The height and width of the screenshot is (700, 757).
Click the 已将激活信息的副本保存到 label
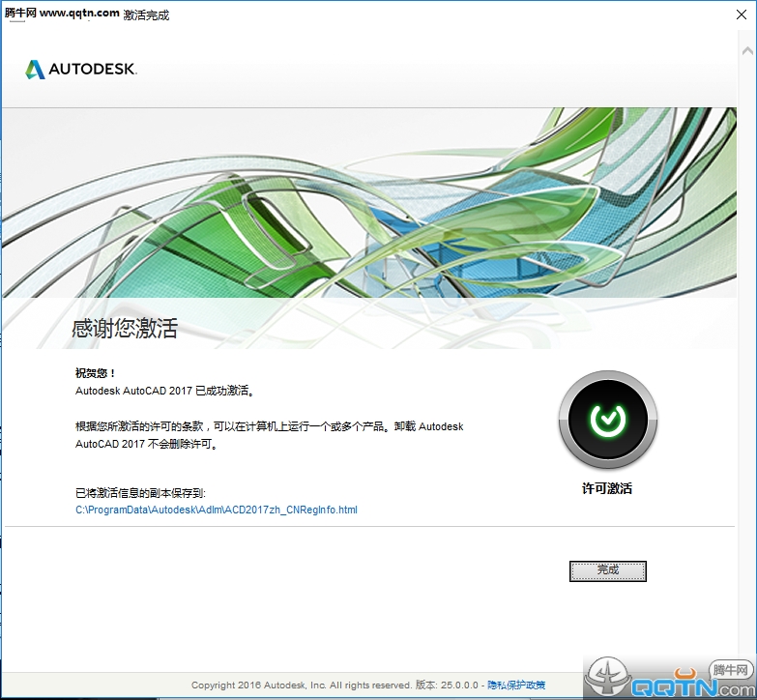(x=140, y=493)
